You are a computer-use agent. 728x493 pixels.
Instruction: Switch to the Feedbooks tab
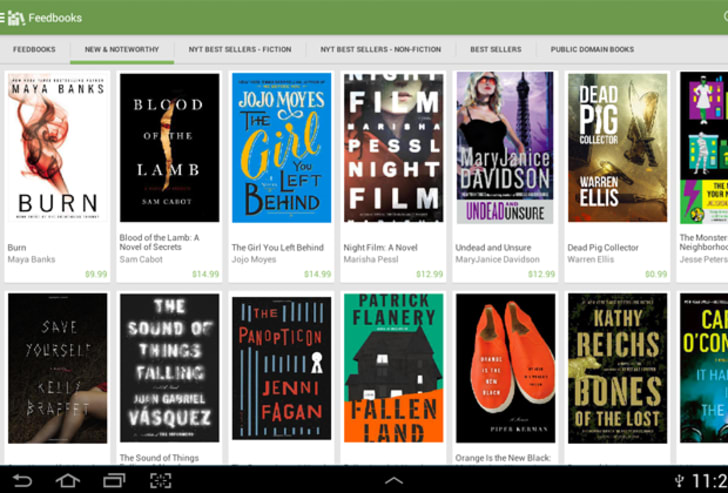(34, 49)
